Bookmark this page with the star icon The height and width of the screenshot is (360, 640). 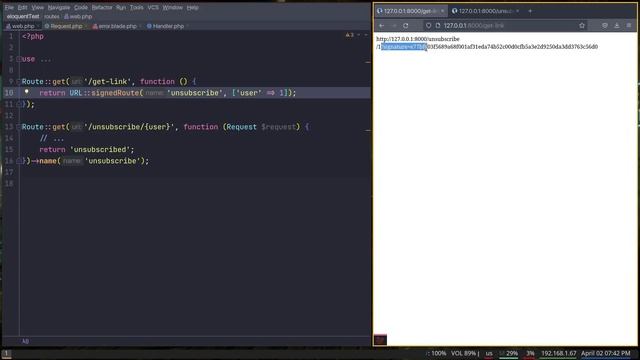(x=582, y=26)
